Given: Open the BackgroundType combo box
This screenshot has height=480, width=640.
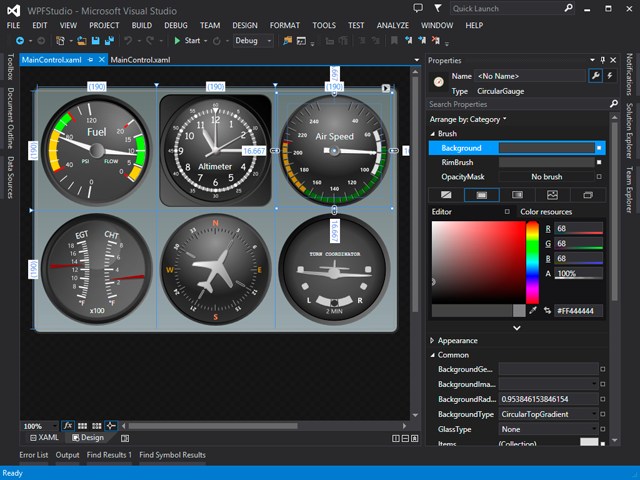Looking at the screenshot, I should (548, 412).
